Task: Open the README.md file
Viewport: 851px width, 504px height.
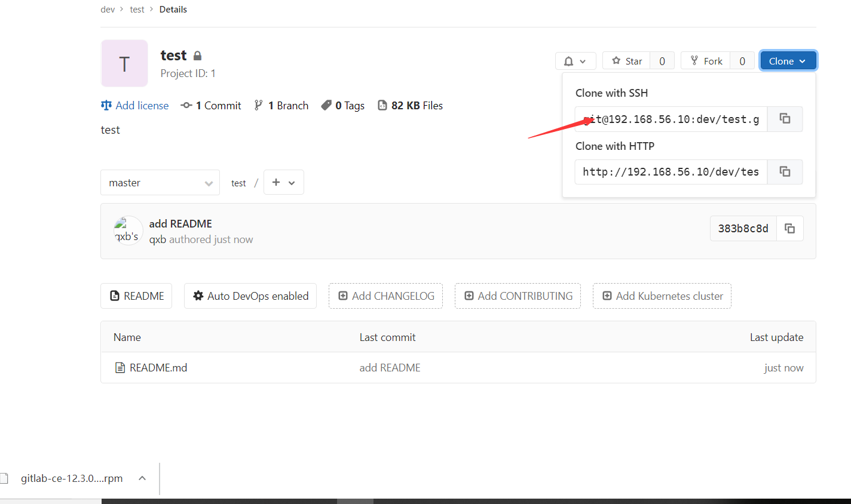Action: pyautogui.click(x=158, y=368)
